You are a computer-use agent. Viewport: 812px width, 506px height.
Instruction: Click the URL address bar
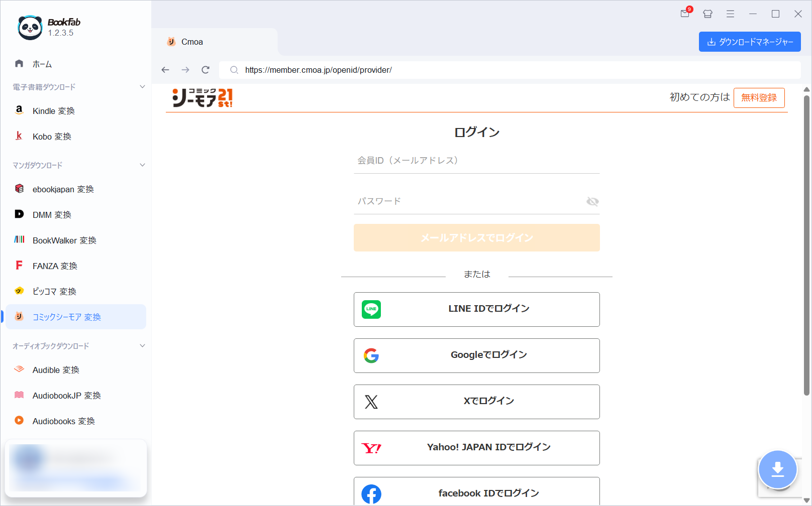coord(510,70)
